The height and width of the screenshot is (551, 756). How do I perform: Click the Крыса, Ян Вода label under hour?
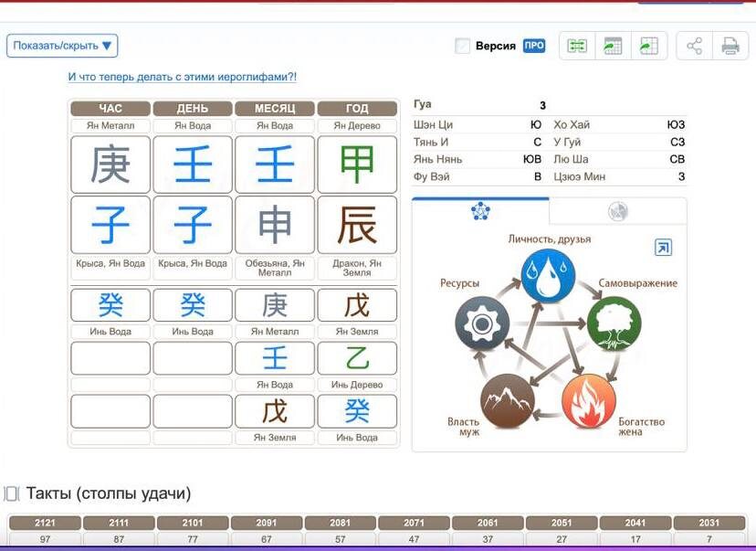(110, 264)
